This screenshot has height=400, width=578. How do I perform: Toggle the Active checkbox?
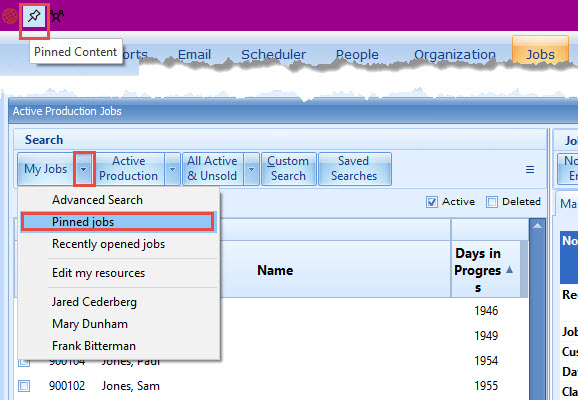[x=432, y=202]
